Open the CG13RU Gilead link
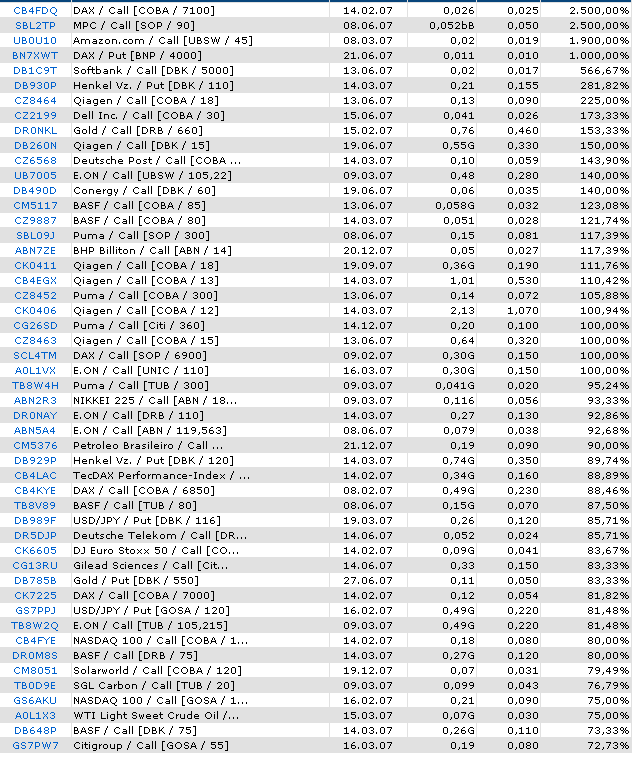 35,565
